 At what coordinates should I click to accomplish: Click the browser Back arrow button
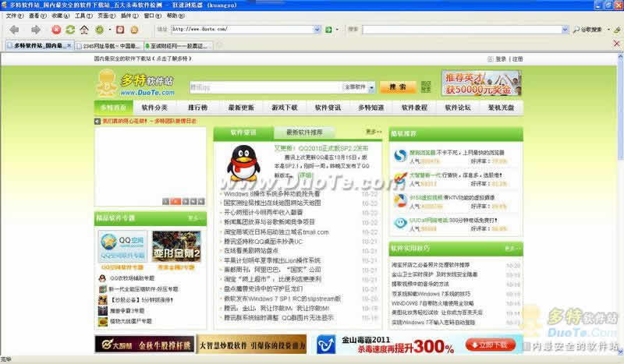[15, 30]
